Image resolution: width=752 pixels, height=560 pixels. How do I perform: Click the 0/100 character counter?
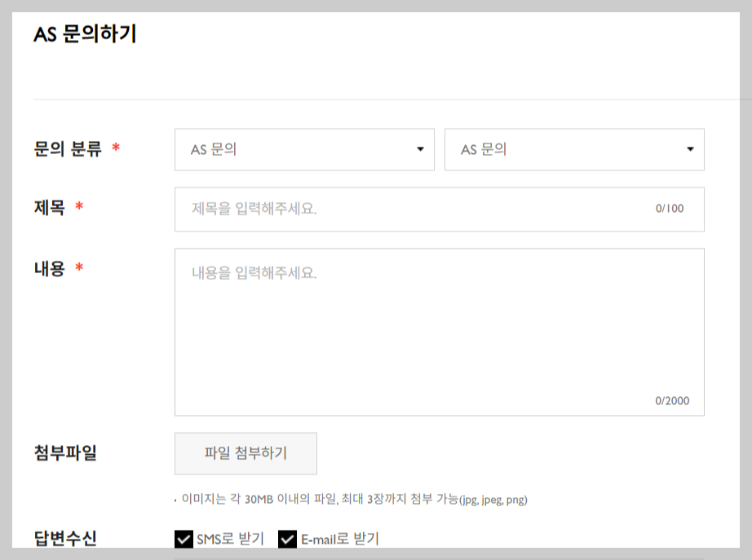point(670,209)
